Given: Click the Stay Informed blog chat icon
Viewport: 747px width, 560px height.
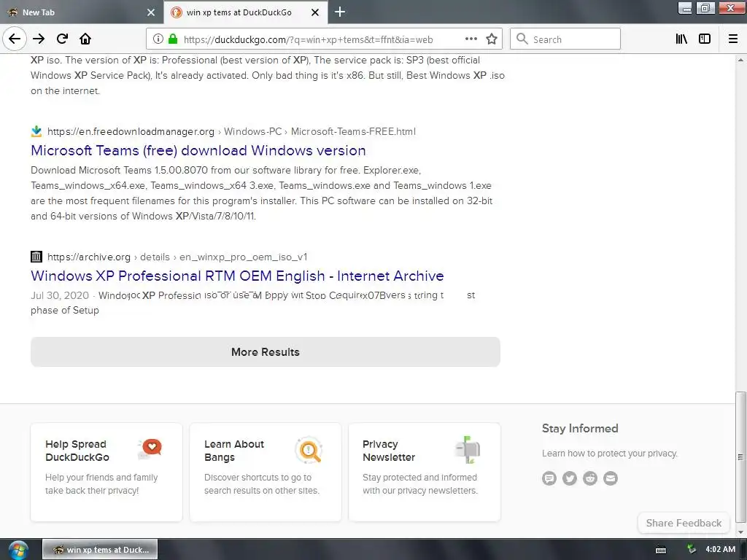Looking at the screenshot, I should pyautogui.click(x=549, y=478).
